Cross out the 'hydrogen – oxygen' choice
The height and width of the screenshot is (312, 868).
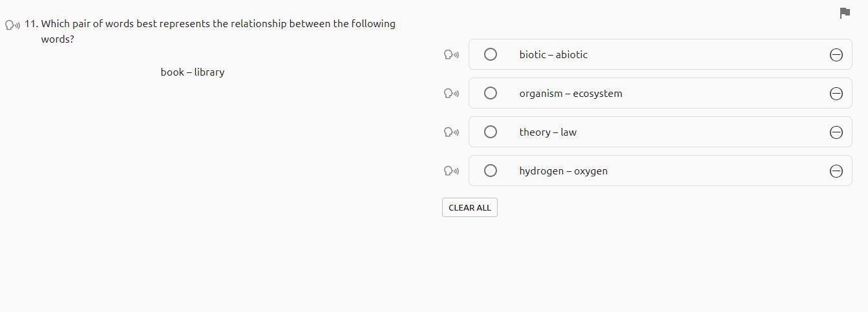836,171
